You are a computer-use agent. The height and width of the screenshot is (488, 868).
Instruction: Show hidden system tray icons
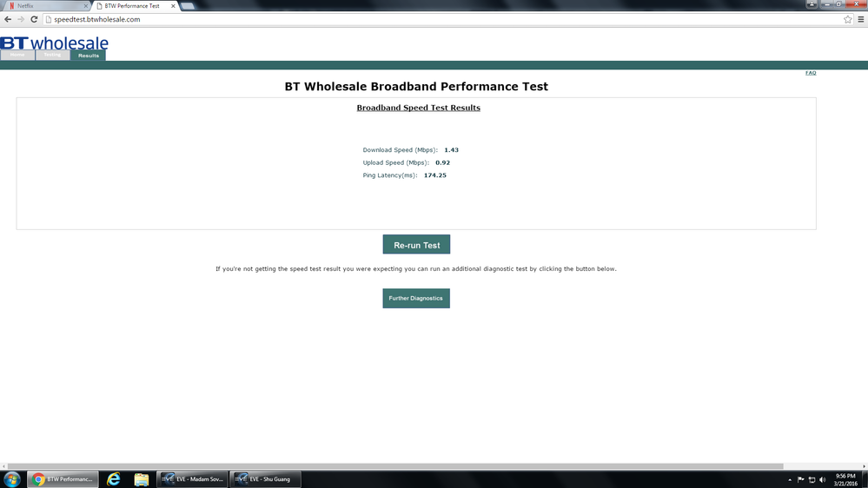pyautogui.click(x=790, y=479)
